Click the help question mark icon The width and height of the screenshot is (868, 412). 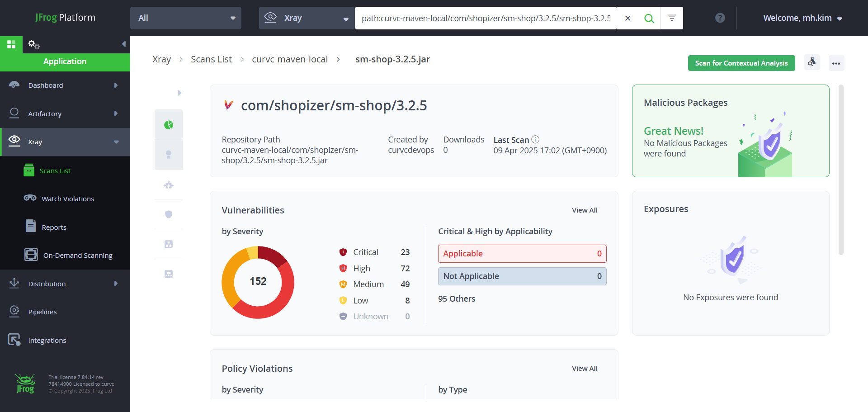pyautogui.click(x=720, y=18)
